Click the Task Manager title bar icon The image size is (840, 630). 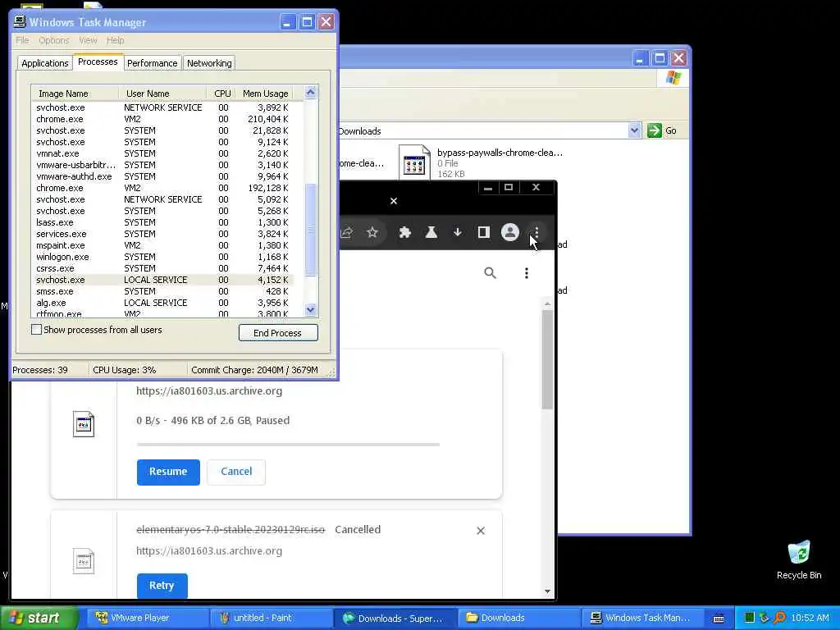(x=20, y=21)
